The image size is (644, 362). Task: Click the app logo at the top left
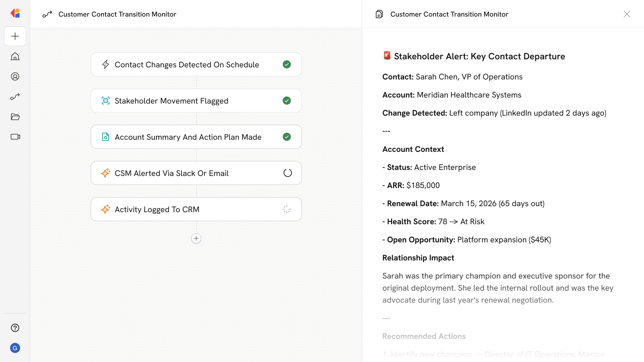click(15, 13)
